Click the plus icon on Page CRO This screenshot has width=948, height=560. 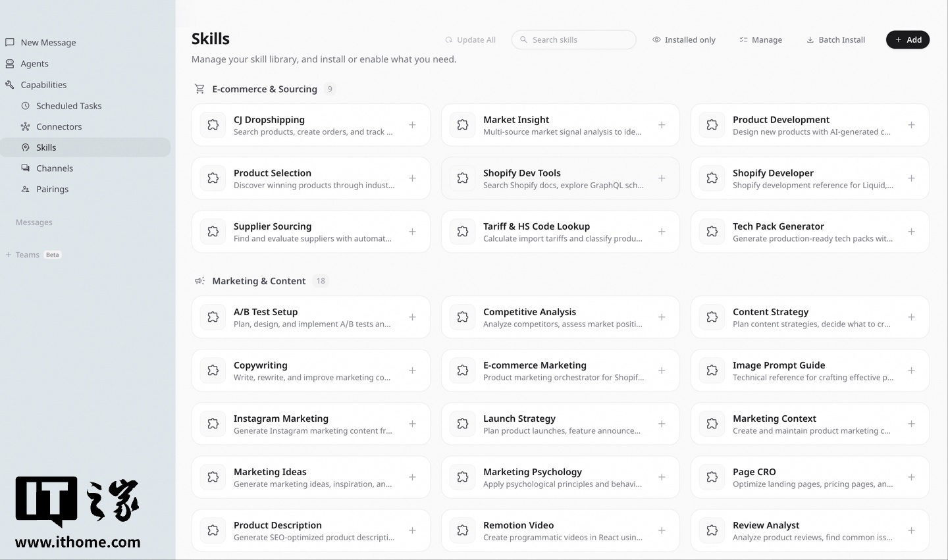911,477
